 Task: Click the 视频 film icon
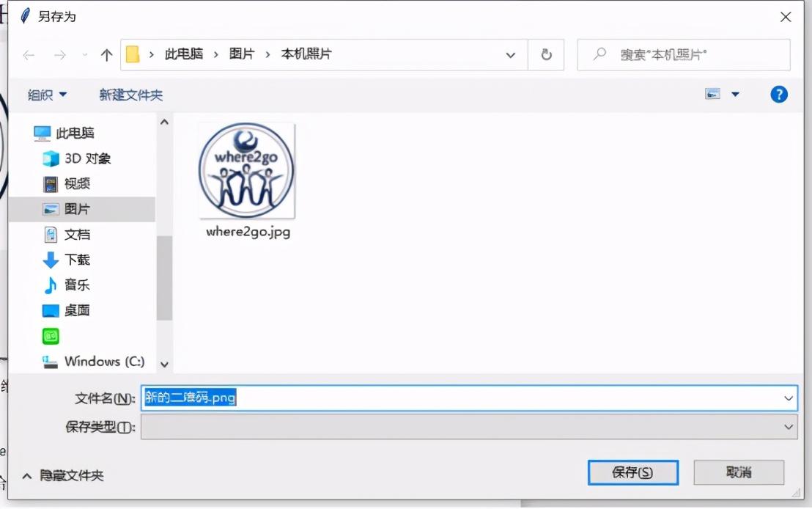tap(51, 184)
